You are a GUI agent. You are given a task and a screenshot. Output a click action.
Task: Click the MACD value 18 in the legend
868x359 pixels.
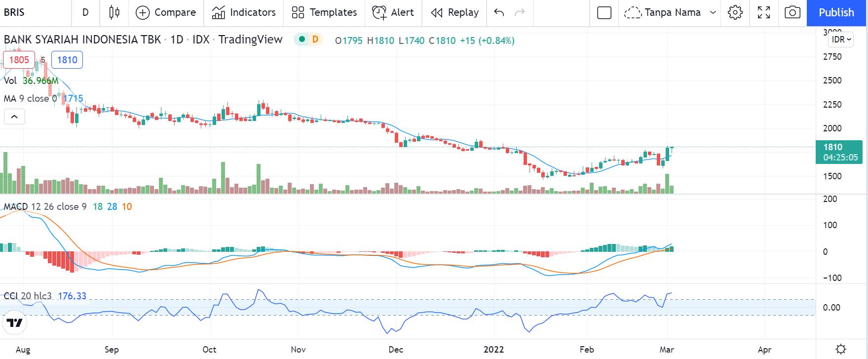pyautogui.click(x=98, y=206)
